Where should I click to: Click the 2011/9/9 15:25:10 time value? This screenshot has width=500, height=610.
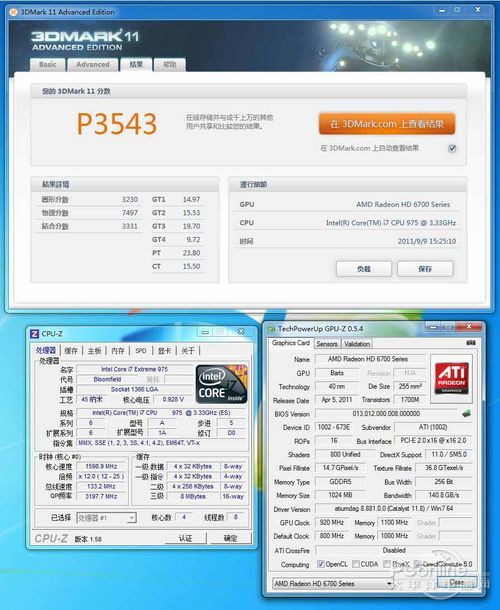(x=427, y=241)
